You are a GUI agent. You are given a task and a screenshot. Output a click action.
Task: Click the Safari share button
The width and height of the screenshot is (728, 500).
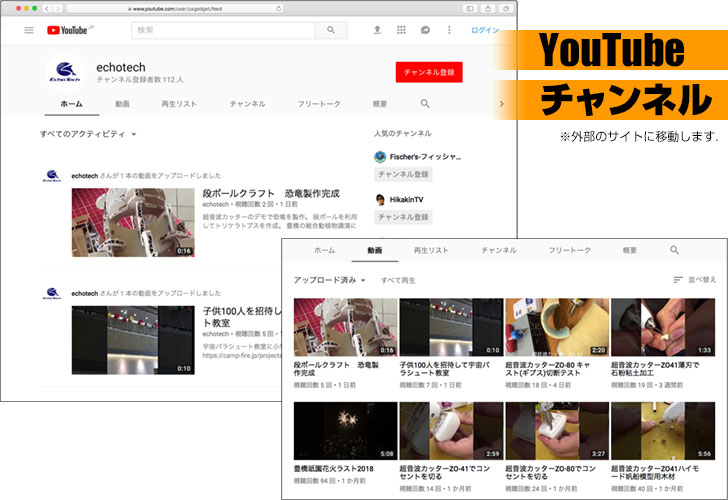488,8
